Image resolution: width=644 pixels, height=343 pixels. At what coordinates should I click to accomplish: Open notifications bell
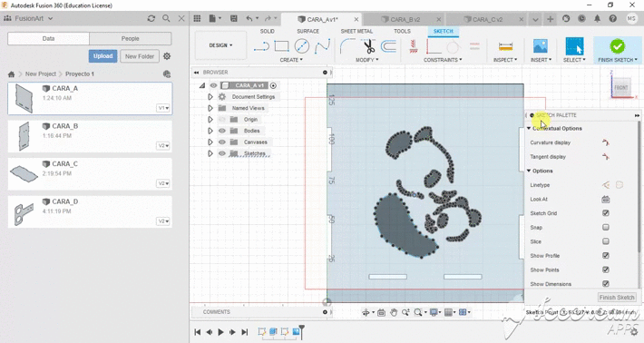[597, 18]
